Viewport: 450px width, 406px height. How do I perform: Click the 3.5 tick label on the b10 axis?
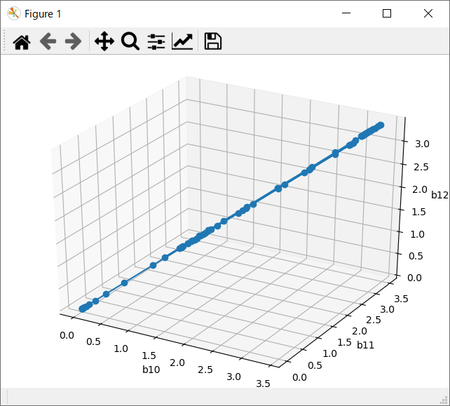pyautogui.click(x=263, y=384)
